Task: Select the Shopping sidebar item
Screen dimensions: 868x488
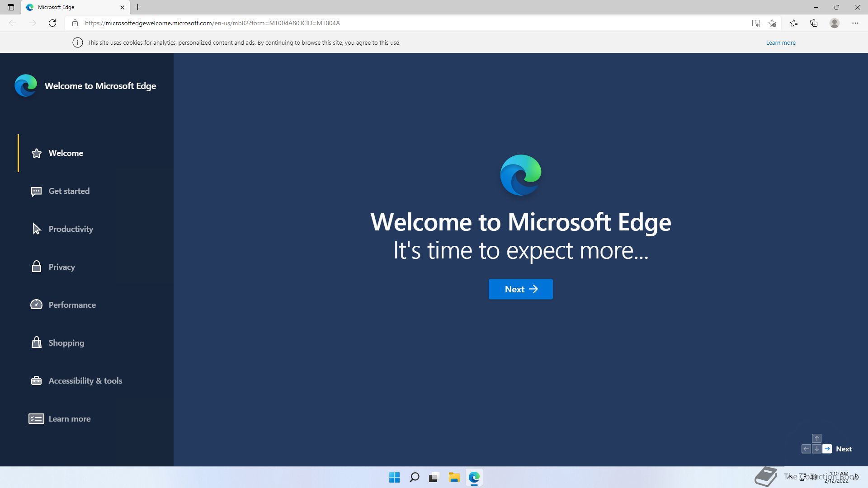Action: (96, 343)
